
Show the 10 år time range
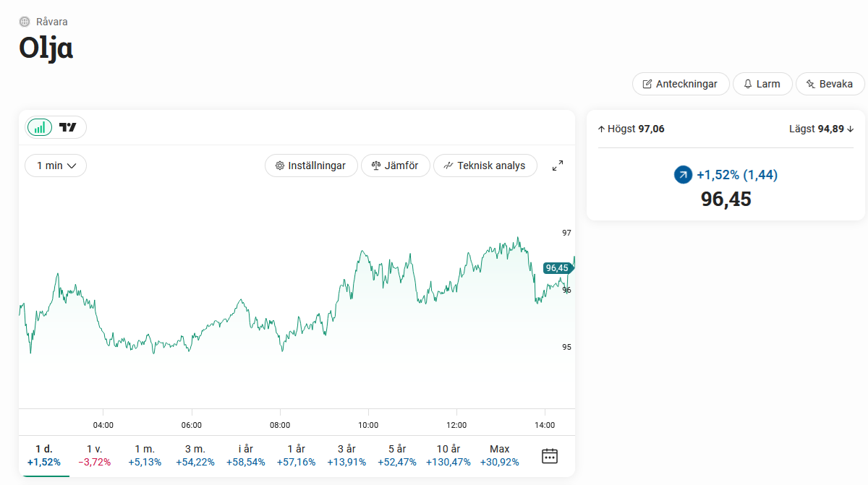448,455
